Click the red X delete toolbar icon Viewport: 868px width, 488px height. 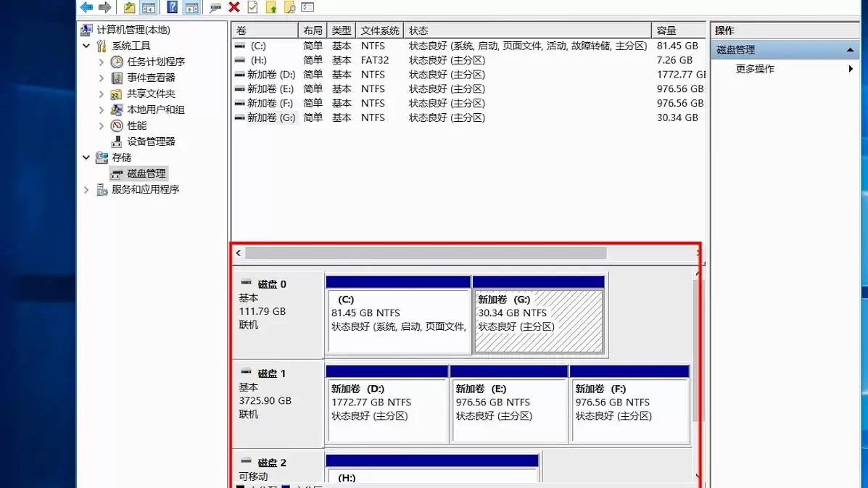point(234,7)
